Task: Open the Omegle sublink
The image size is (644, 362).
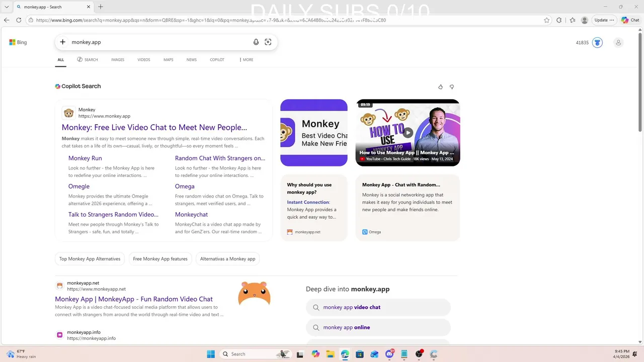Action: tap(79, 186)
